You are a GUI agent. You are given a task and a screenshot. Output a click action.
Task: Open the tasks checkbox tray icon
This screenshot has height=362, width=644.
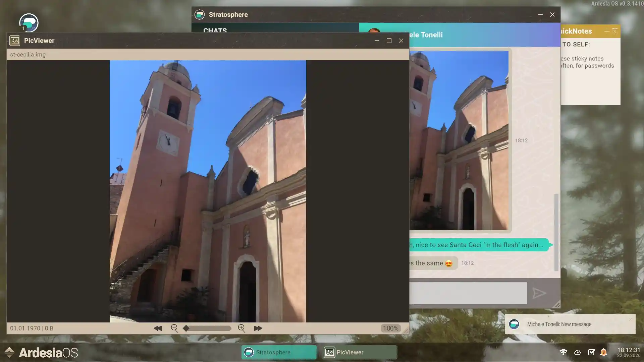(x=591, y=352)
